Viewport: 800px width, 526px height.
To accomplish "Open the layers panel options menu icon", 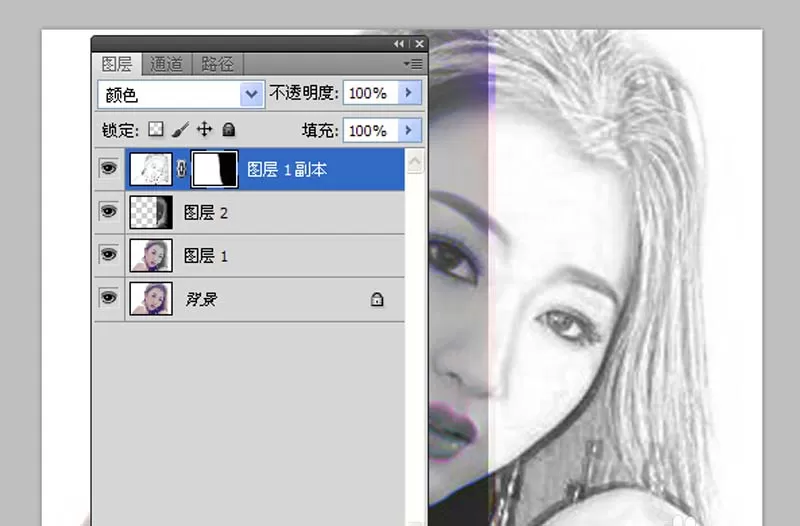I will tap(414, 64).
